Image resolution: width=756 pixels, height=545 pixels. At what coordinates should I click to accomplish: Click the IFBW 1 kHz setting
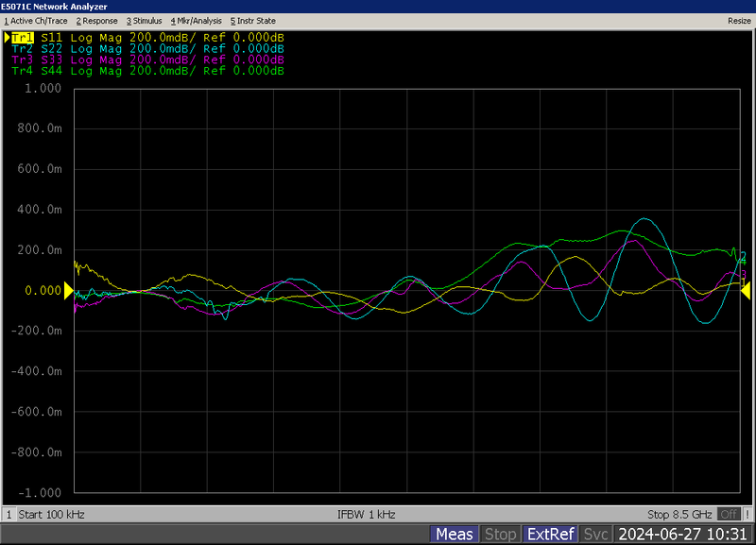[366, 515]
